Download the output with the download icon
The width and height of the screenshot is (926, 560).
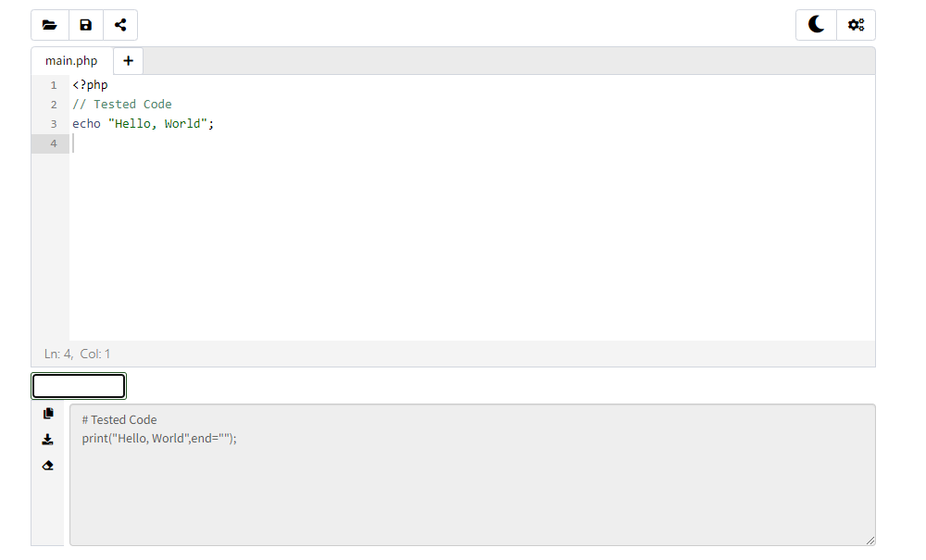pos(48,440)
